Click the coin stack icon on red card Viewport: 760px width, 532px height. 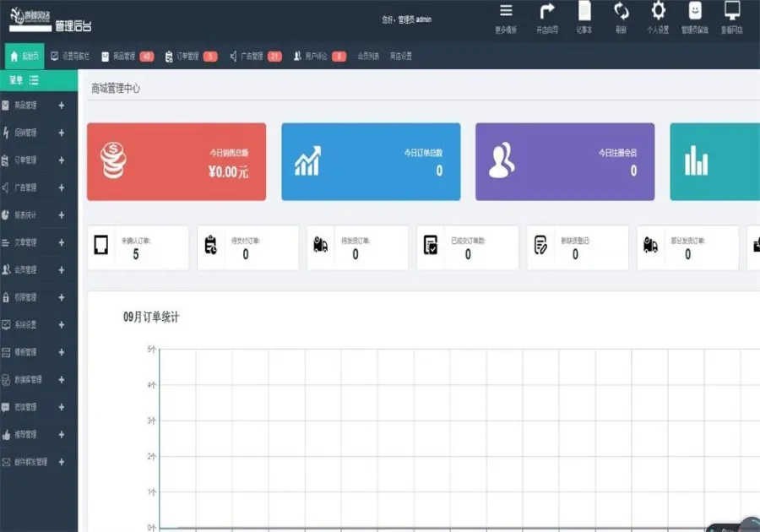point(113,160)
